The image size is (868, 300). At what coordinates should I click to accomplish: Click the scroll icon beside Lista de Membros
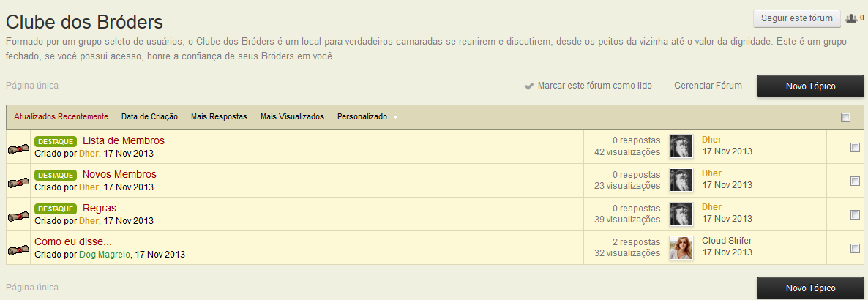(x=18, y=149)
